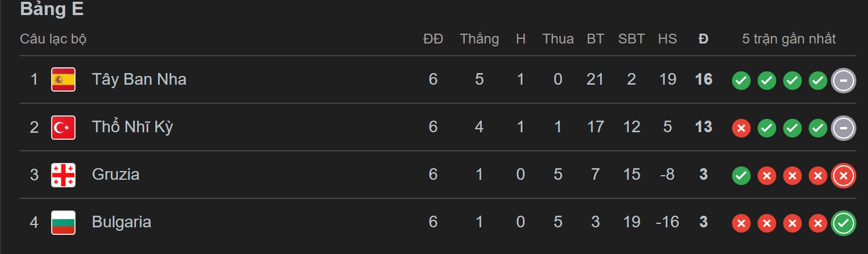
Task: Select the Gruzia team name
Action: [x=116, y=175]
